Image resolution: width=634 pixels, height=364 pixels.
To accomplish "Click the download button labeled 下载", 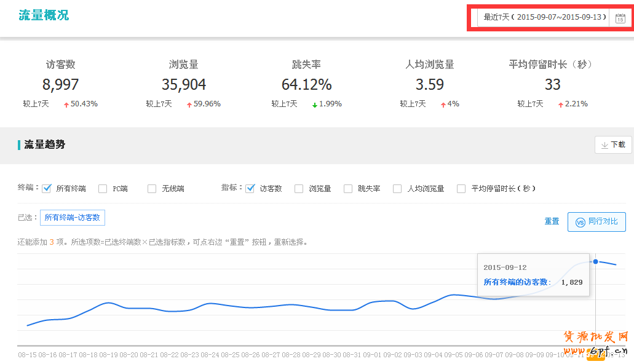I will [x=613, y=144].
